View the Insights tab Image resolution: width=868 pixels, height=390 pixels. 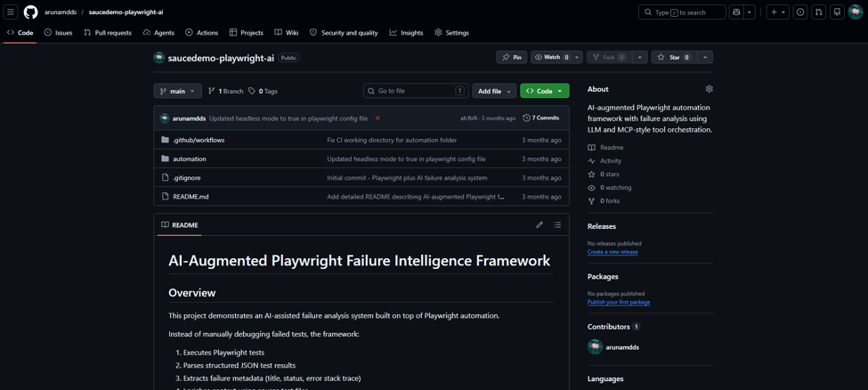406,33
